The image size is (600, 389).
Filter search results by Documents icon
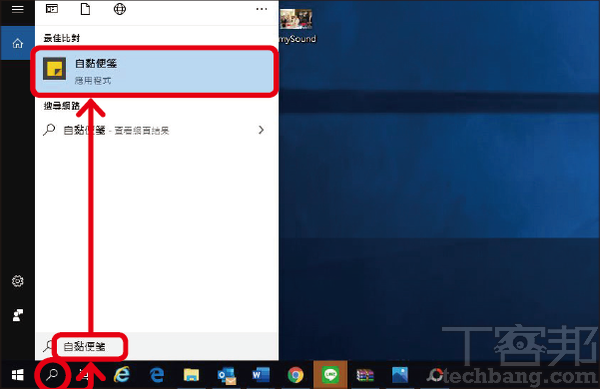85,8
